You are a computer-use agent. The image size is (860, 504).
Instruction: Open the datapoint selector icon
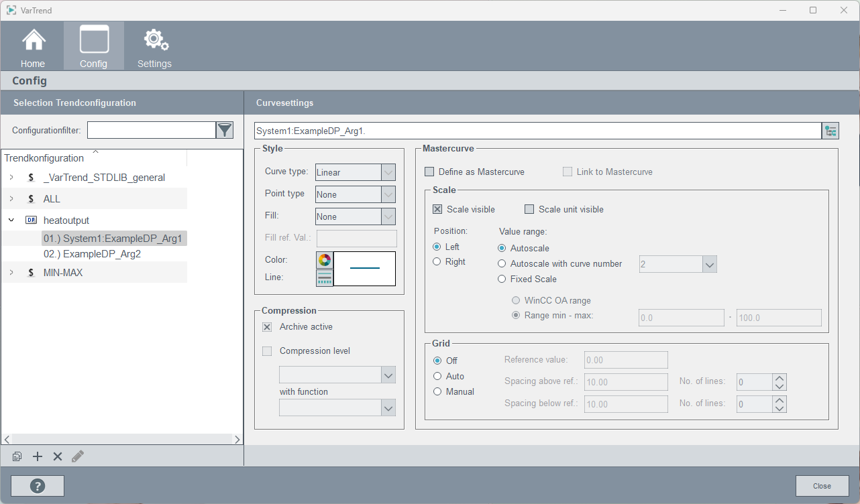[x=830, y=131]
